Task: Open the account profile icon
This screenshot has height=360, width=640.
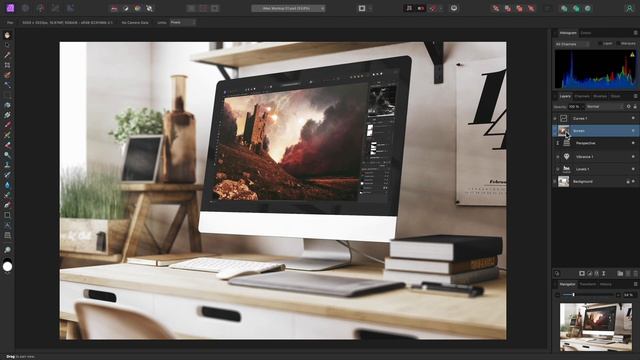Action: coord(629,8)
